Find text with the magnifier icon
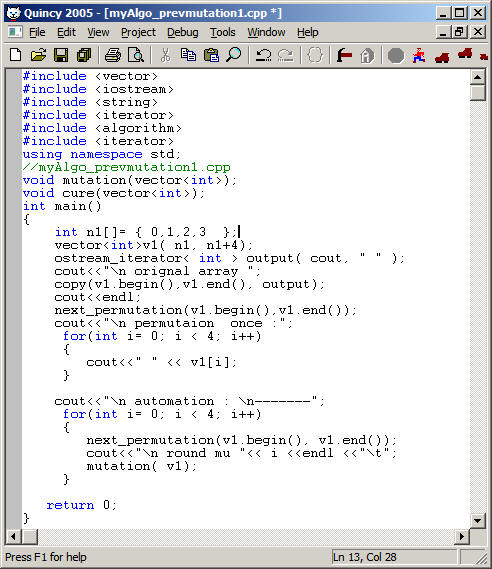Image resolution: width=492 pixels, height=569 pixels. 234,55
